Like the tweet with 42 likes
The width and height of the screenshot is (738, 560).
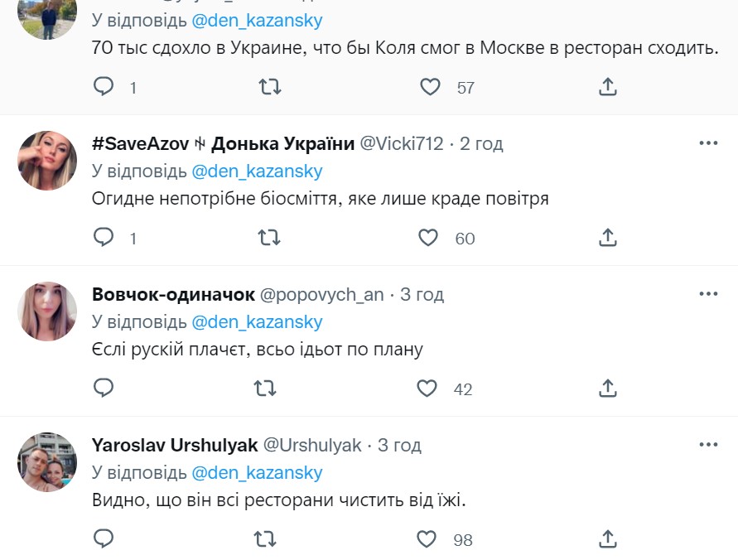427,388
